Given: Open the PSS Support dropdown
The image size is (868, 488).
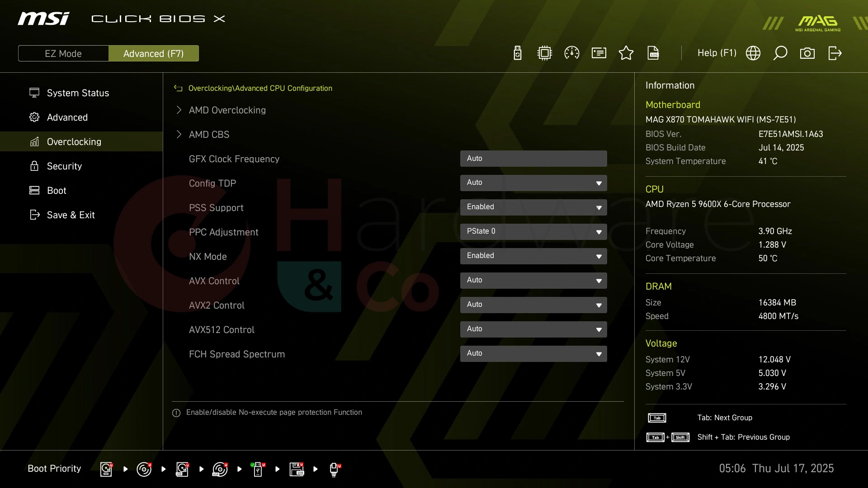Looking at the screenshot, I should [x=533, y=207].
